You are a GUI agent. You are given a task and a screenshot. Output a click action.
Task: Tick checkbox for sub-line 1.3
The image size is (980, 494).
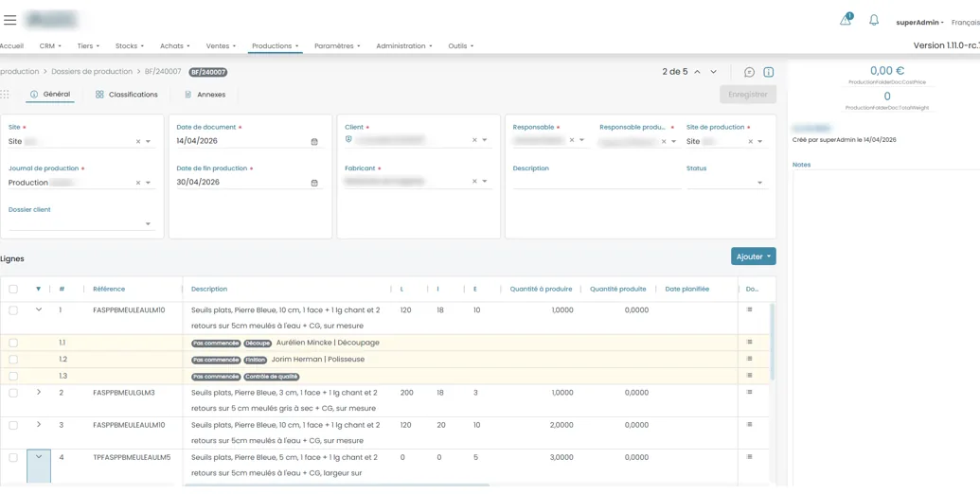point(13,377)
